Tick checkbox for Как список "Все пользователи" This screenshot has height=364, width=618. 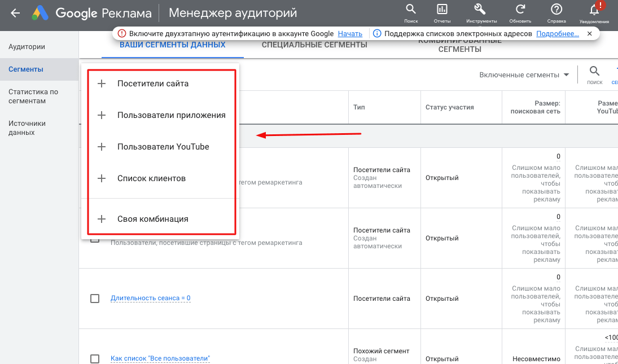click(x=95, y=358)
